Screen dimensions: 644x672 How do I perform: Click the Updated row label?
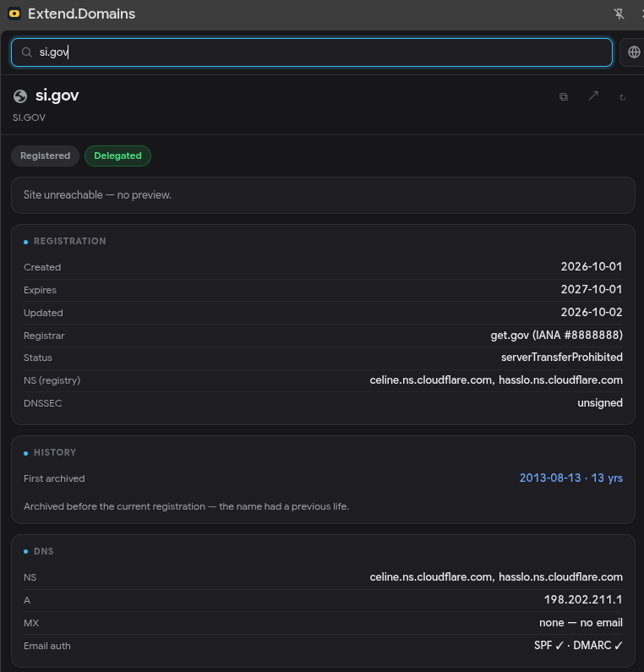[43, 313]
